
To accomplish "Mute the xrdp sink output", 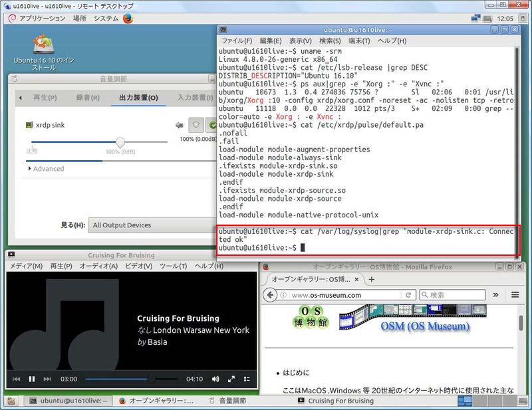I will click(x=179, y=126).
